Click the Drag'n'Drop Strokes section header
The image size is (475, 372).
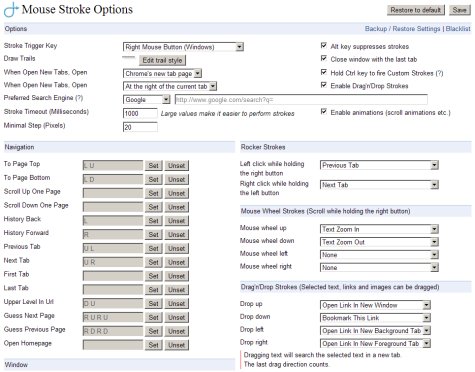pyautogui.click(x=356, y=287)
